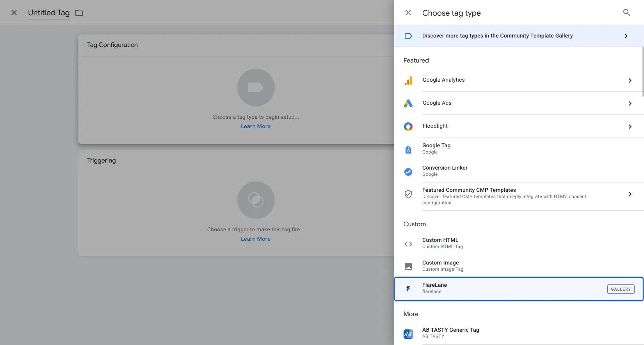Click the Conversion Linker icon
The height and width of the screenshot is (345, 644).
pos(408,172)
